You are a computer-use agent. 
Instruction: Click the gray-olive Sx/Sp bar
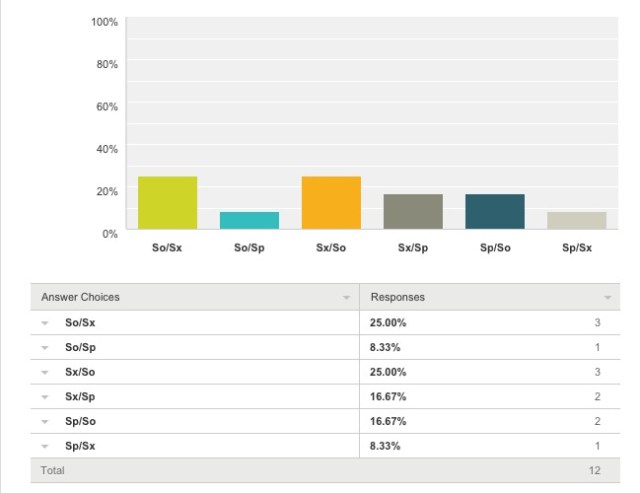tap(413, 211)
